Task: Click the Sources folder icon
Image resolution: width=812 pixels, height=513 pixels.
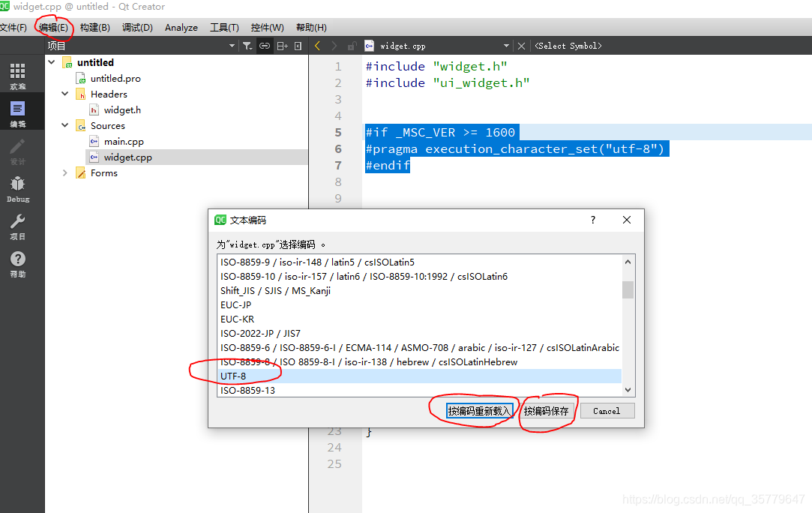Action: 80,126
